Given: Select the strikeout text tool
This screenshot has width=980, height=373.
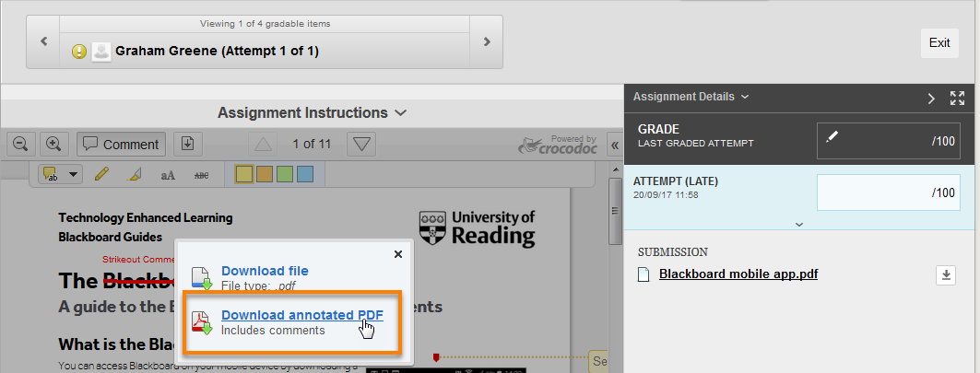Looking at the screenshot, I should [x=201, y=176].
